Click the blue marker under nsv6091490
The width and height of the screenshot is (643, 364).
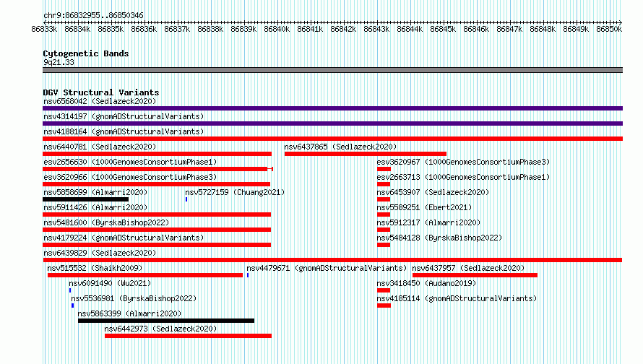(70, 290)
